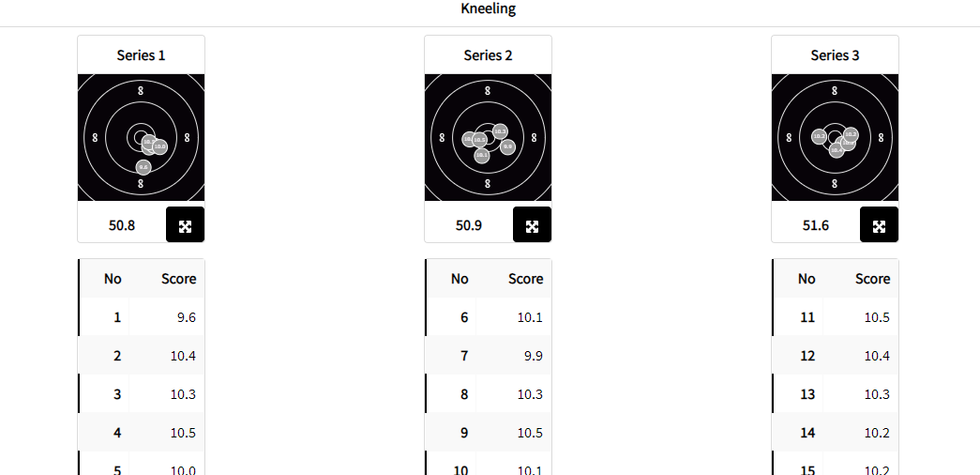Select shot 11 row scoring 10.5
The image size is (980, 475).
click(836, 317)
